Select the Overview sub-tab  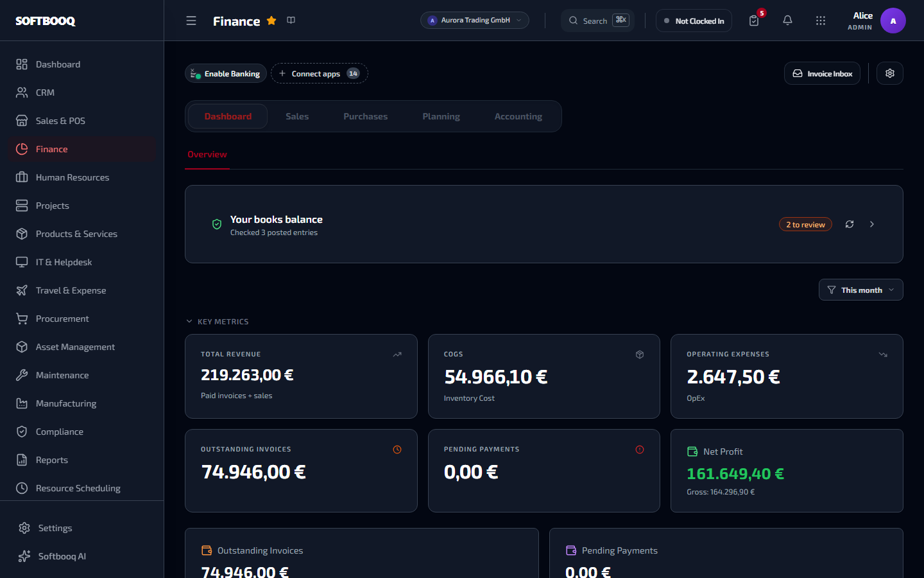(x=207, y=155)
